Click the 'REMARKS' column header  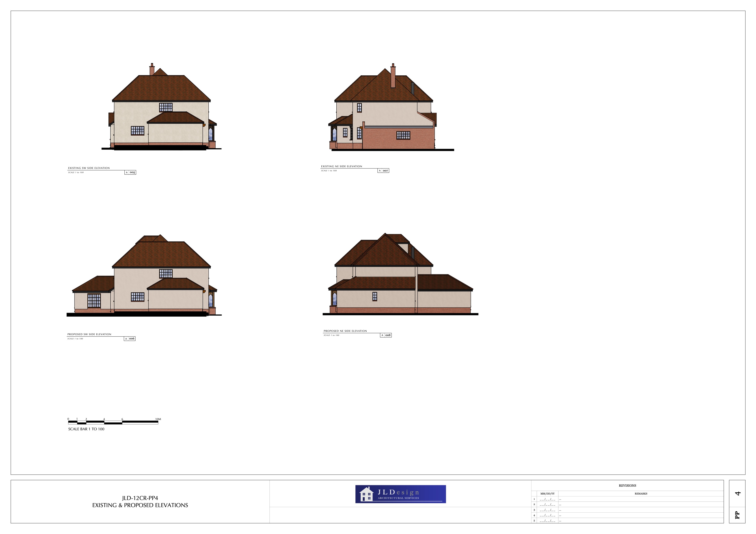(641, 494)
